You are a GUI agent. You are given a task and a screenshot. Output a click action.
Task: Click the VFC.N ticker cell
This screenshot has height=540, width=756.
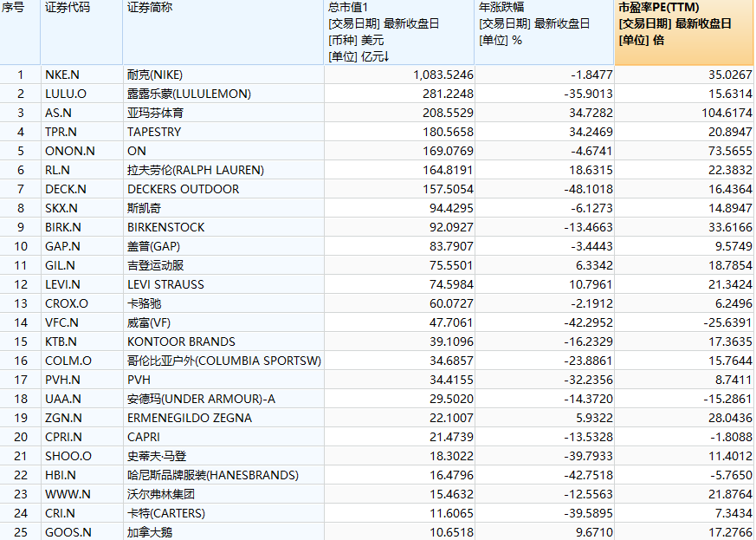(x=82, y=322)
